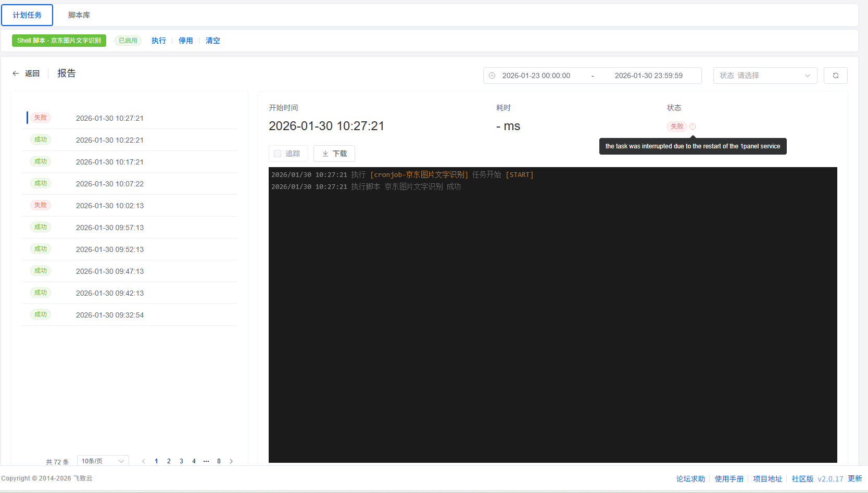Viewport: 868px width, 493px height.
Task: Click the refresh icon button
Action: point(835,75)
